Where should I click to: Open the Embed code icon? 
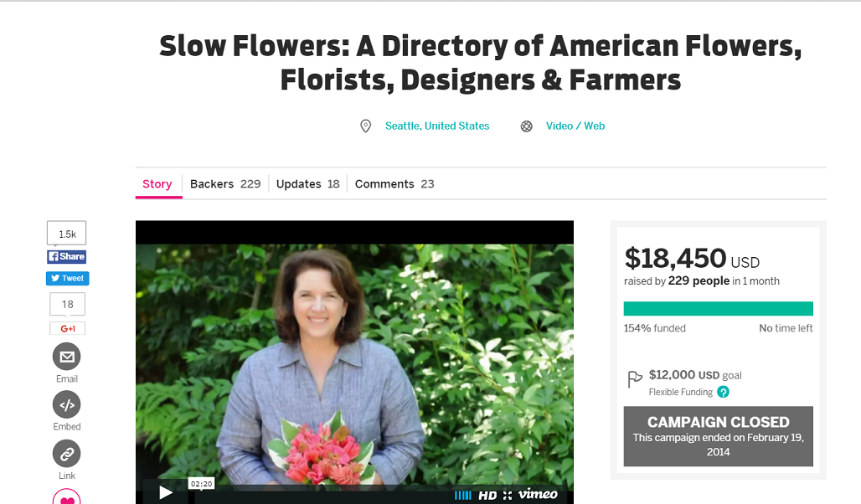[66, 405]
